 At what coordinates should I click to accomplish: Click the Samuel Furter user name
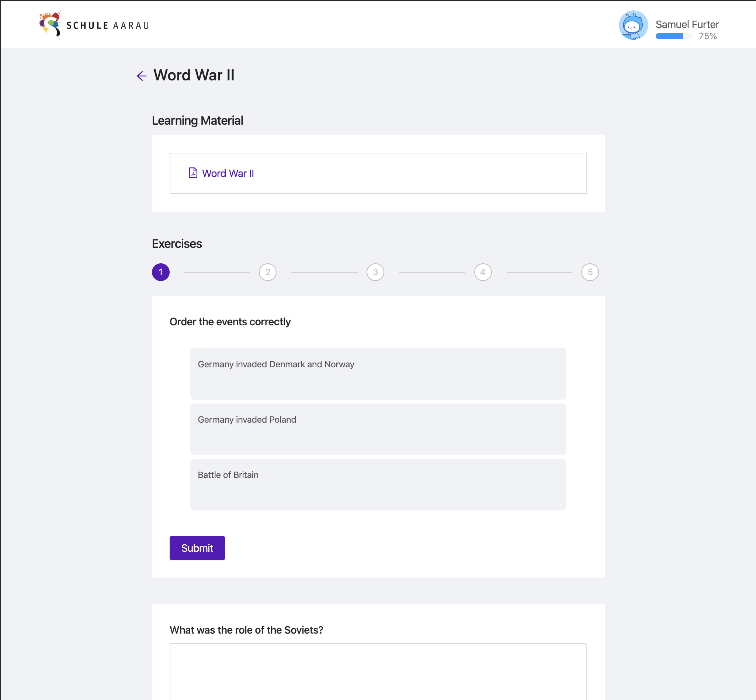coord(687,24)
